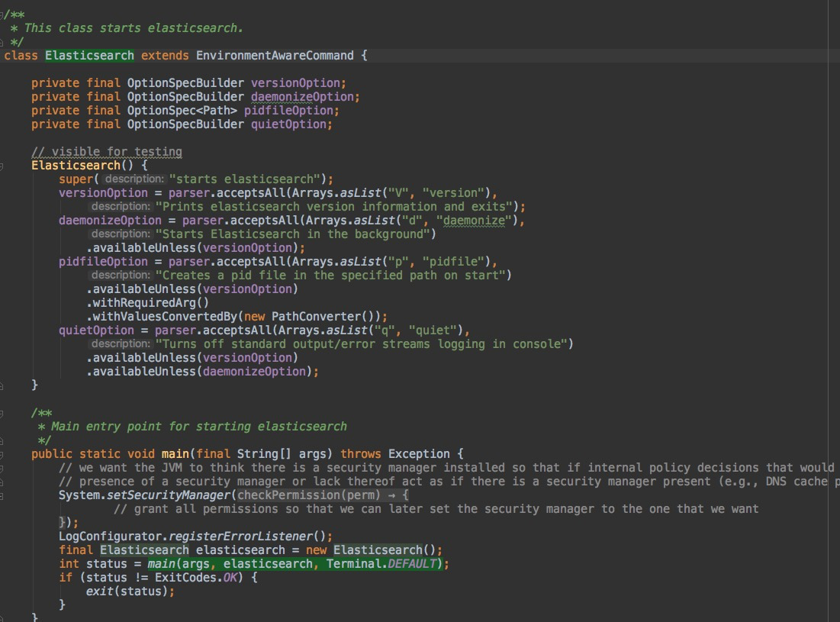Collapse the Elasticsearch() constructor fold marker
The height and width of the screenshot is (622, 840).
click(2, 166)
